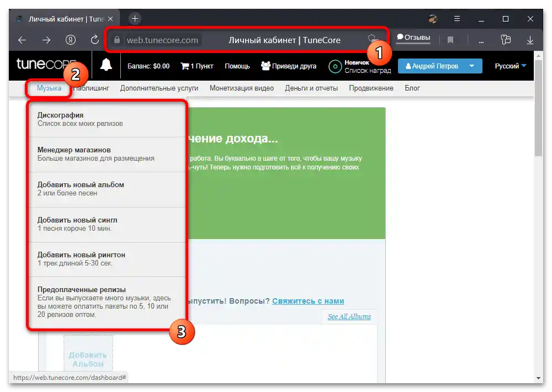552x392 pixels.
Task: Click the web.tunecore.com address field
Action: [x=162, y=40]
